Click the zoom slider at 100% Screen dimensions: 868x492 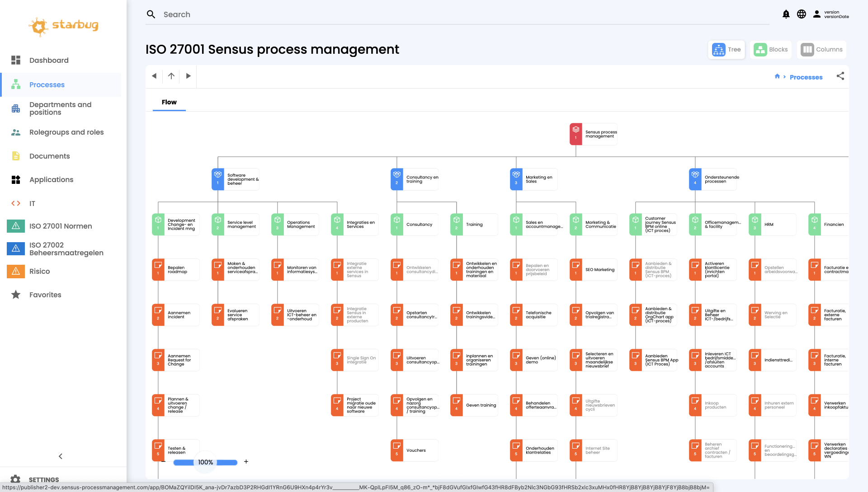[x=205, y=462]
